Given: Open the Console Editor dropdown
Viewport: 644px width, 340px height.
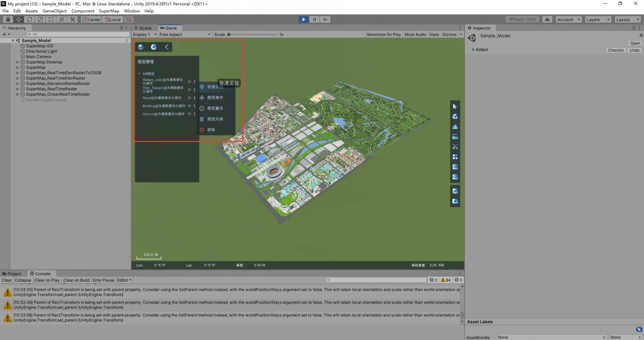Looking at the screenshot, I should click(124, 280).
